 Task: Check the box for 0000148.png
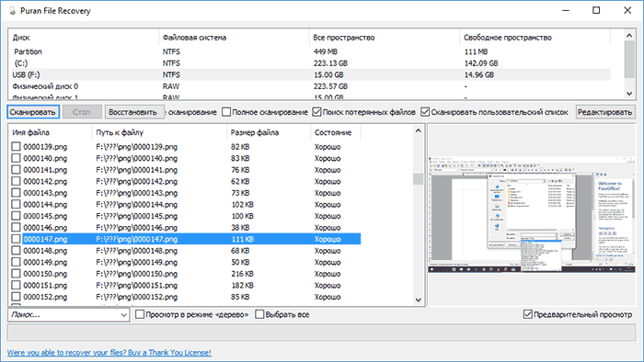pyautogui.click(x=16, y=250)
